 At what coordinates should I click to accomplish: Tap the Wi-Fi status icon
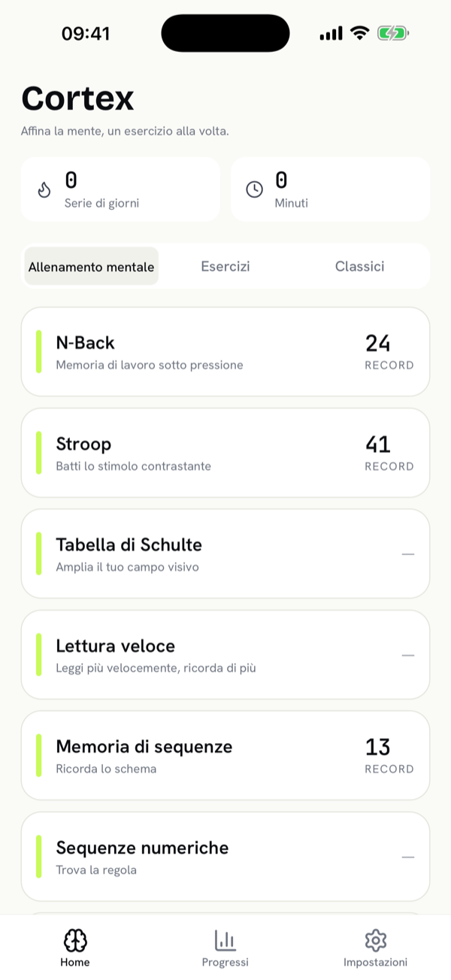click(x=360, y=33)
